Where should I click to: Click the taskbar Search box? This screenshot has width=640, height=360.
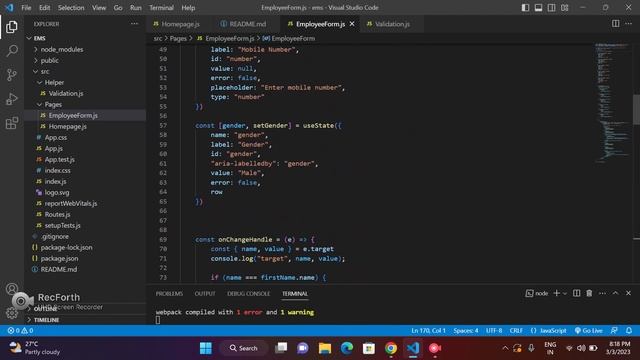244,348
